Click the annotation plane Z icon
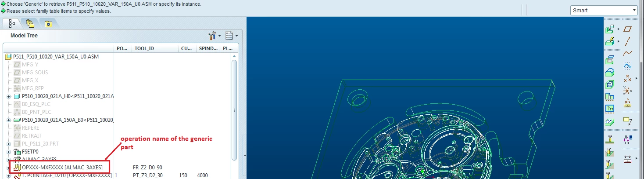The height and width of the screenshot is (179, 644). tap(628, 121)
